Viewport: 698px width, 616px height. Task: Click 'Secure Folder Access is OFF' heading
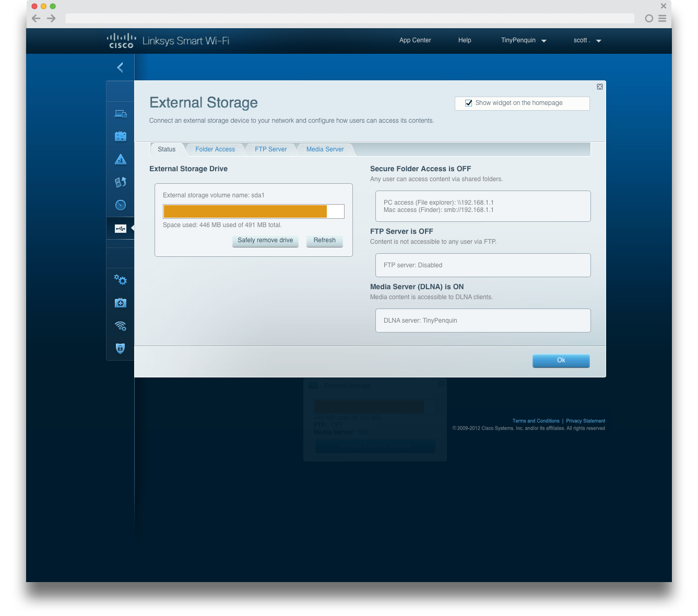(420, 169)
